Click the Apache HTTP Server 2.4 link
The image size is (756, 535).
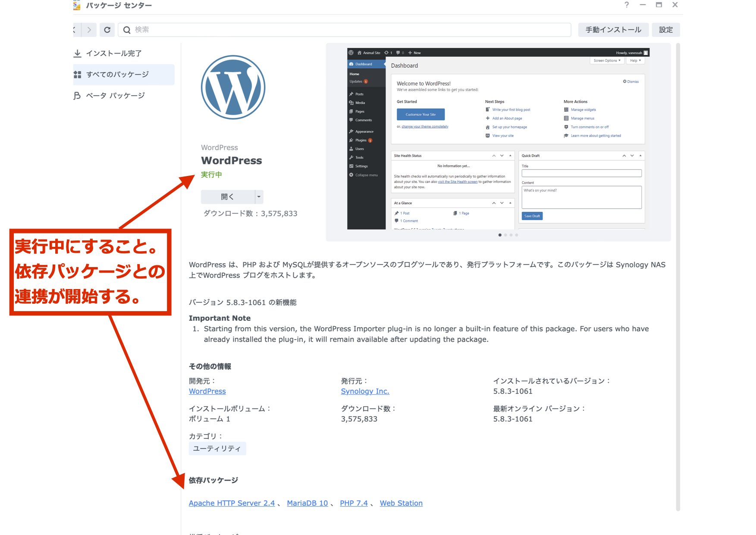click(x=232, y=503)
